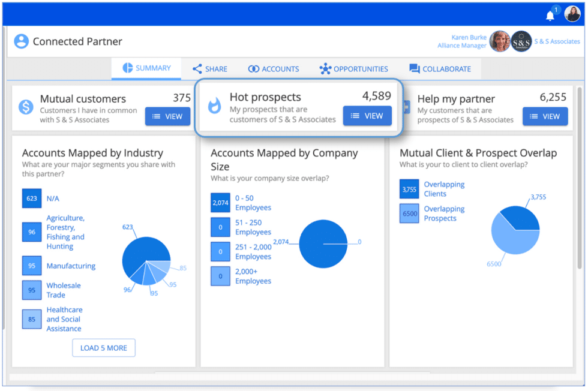Click the Accounts overlapping-circles icon

pyautogui.click(x=253, y=68)
